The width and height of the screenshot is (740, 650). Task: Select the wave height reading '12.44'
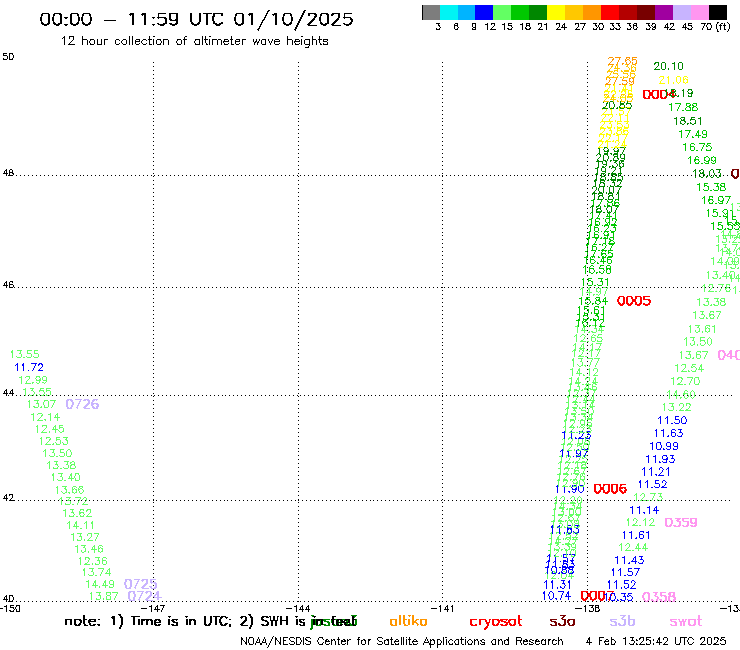[x=633, y=548]
